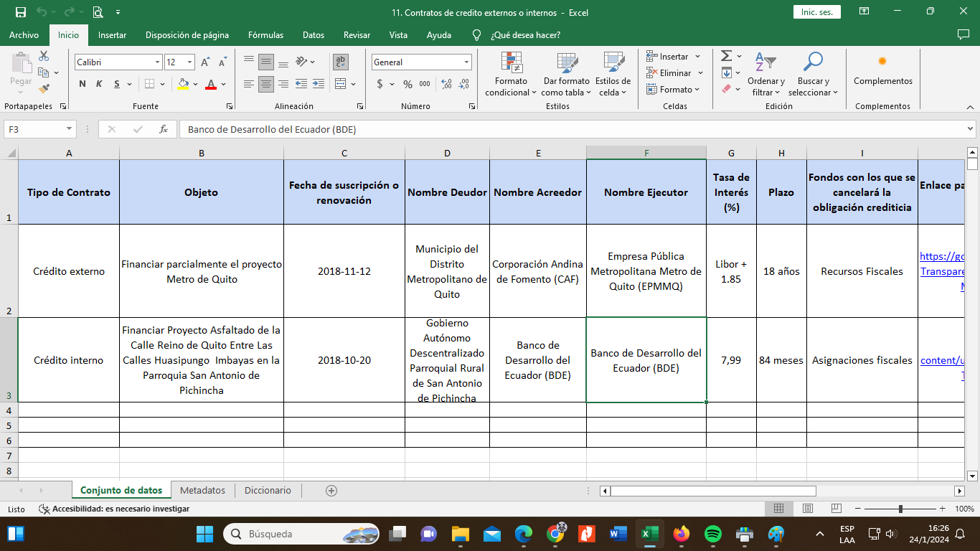Open the font name Calibri dropdown
This screenshot has height=551, width=980.
(x=157, y=62)
